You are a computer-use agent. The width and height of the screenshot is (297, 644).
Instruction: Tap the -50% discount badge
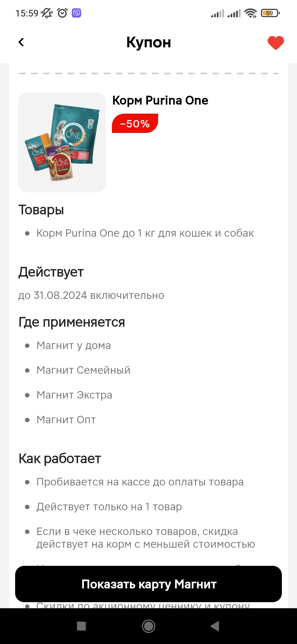135,123
